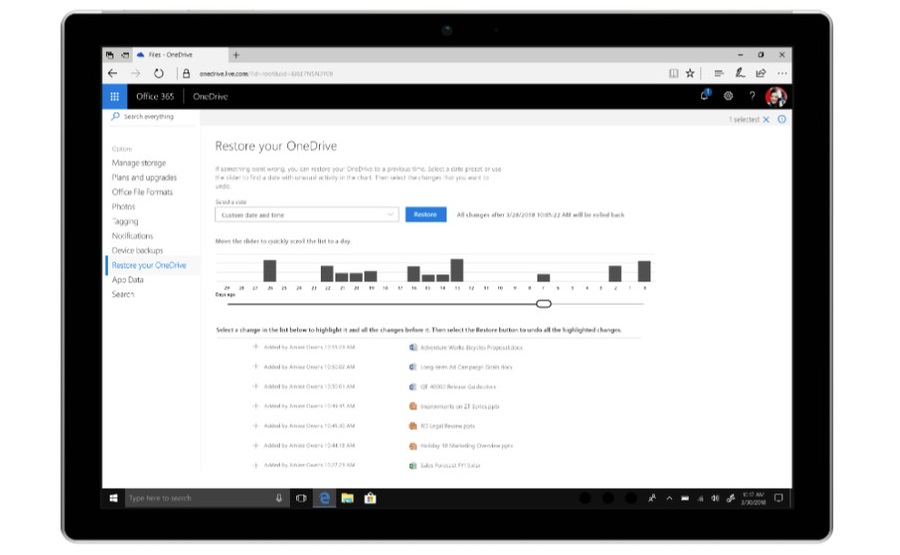
Task: Open the help question mark icon
Action: click(x=752, y=96)
